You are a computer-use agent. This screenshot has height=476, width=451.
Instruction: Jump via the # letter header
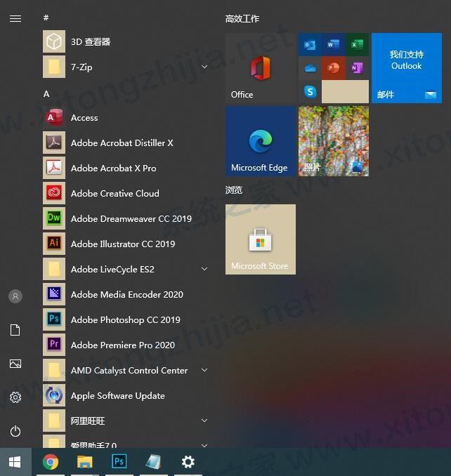coord(46,18)
